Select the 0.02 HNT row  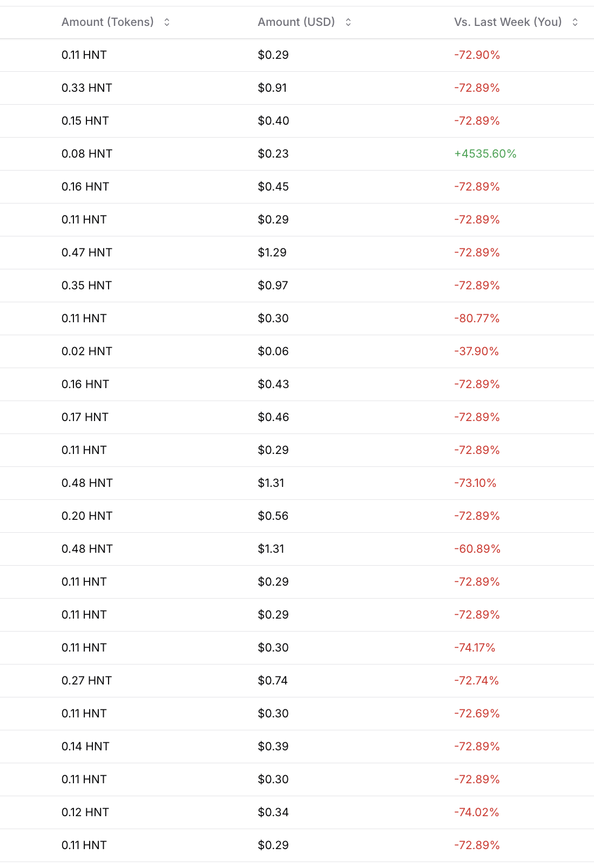[x=297, y=351]
